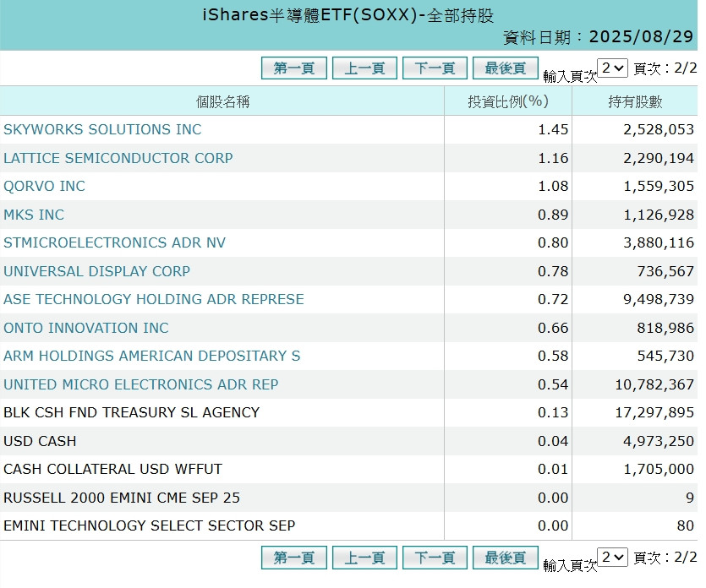
Task: Select share count 2,290,194
Action: coord(659,158)
